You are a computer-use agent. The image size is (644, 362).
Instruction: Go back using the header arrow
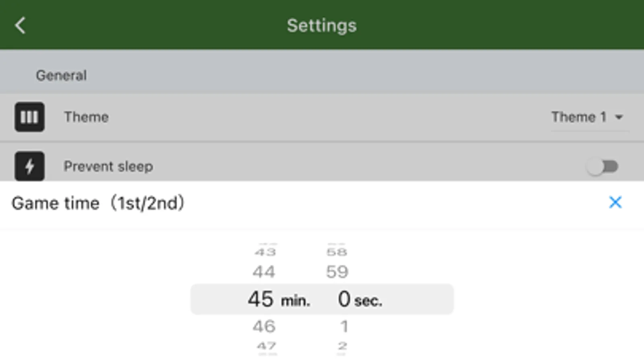coord(20,25)
